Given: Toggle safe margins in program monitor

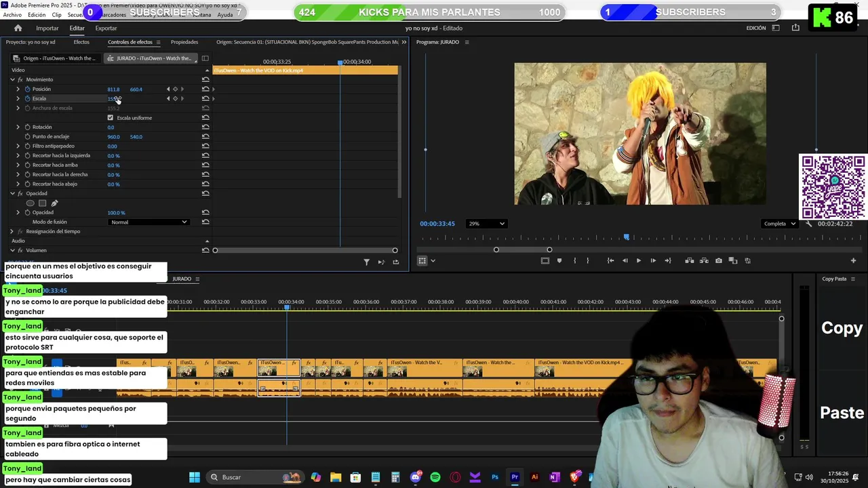Looking at the screenshot, I should tap(545, 260).
